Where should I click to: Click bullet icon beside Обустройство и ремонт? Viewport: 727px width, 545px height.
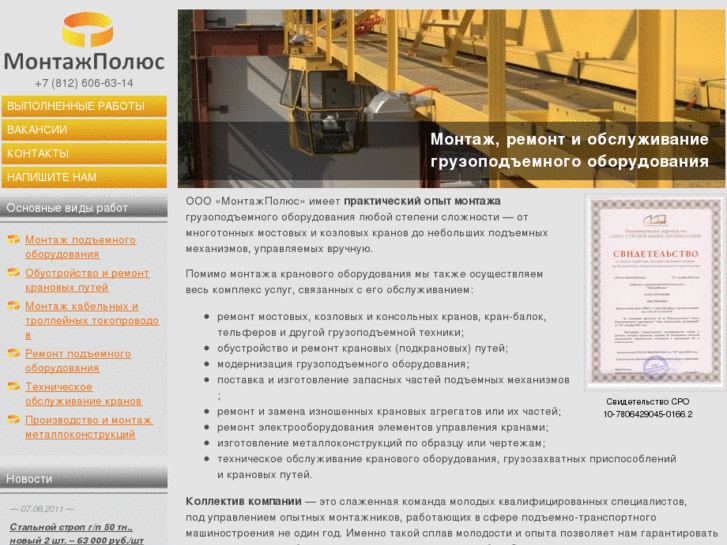[13, 272]
